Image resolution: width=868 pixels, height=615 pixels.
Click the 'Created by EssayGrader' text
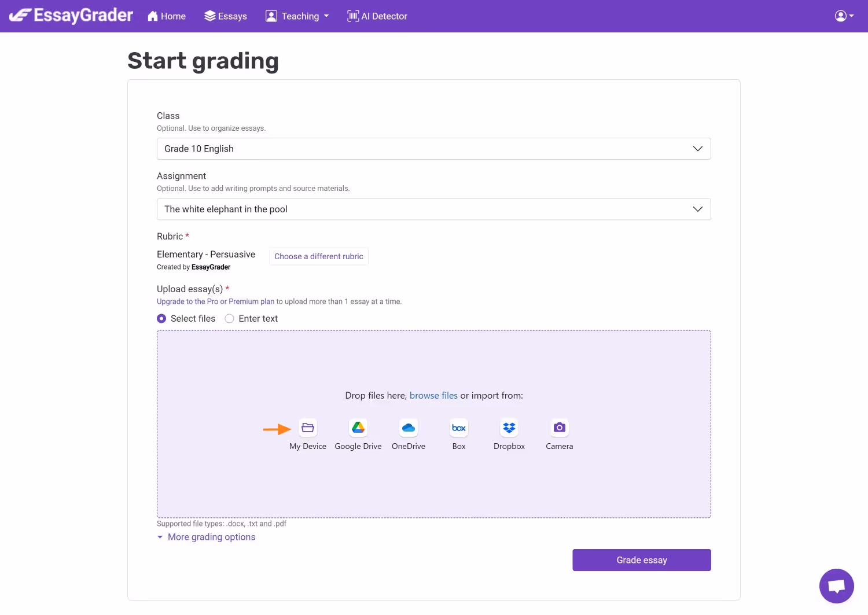193,267
